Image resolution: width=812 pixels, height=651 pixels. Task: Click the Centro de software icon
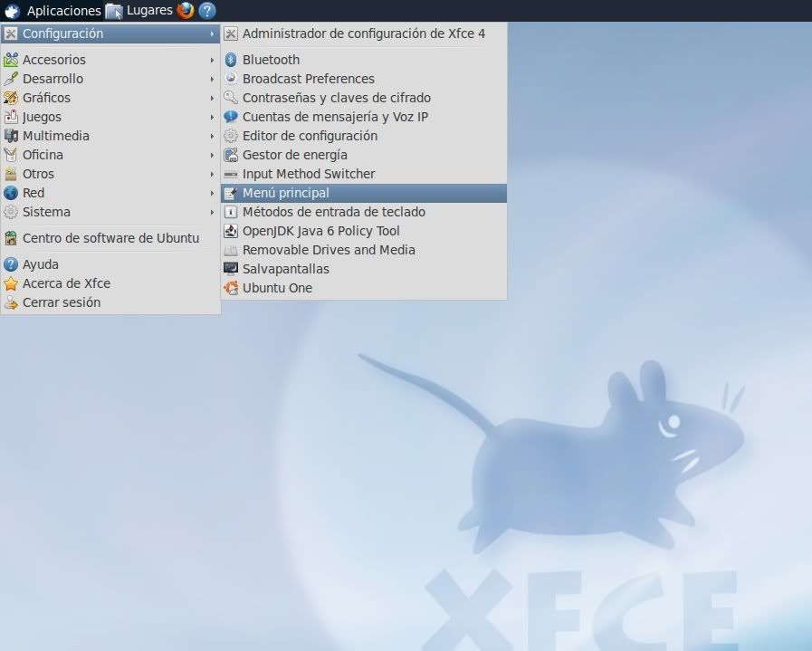[x=11, y=238]
